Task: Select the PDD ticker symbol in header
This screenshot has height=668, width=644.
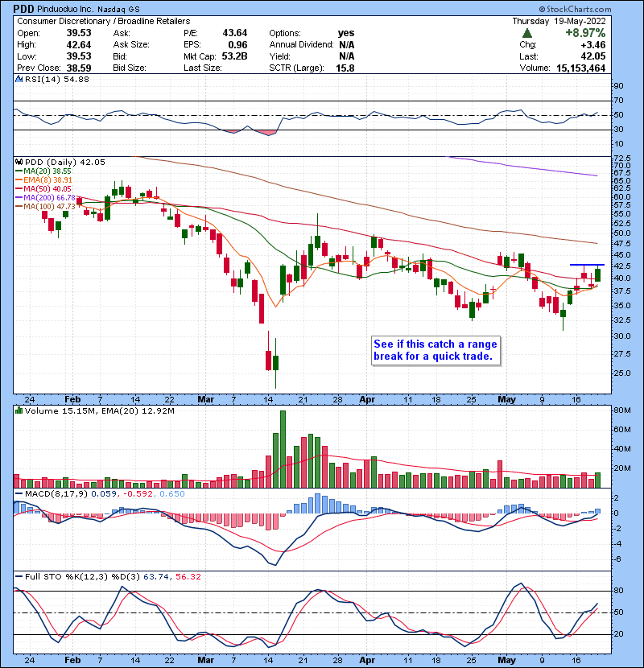Action: point(24,9)
